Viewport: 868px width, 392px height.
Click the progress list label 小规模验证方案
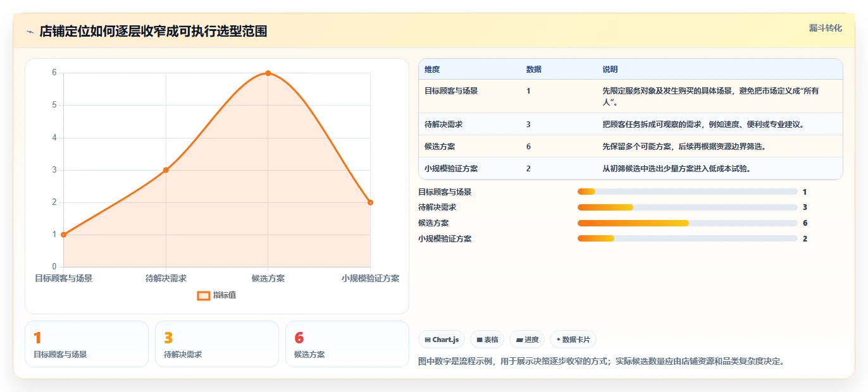click(445, 239)
